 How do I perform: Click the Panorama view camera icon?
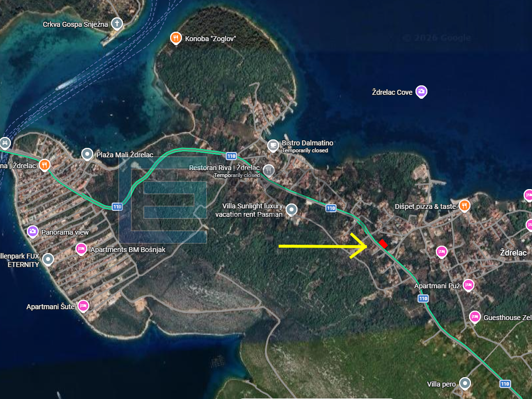(x=33, y=231)
